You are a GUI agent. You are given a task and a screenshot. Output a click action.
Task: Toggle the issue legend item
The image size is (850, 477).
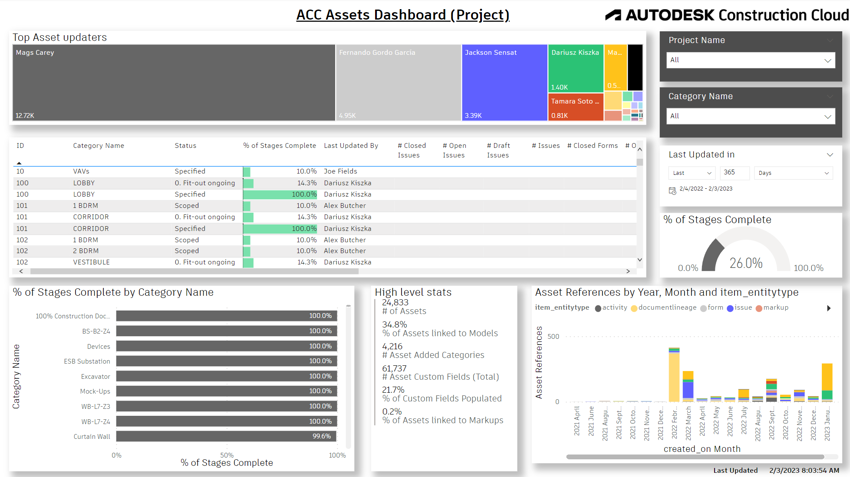point(739,308)
